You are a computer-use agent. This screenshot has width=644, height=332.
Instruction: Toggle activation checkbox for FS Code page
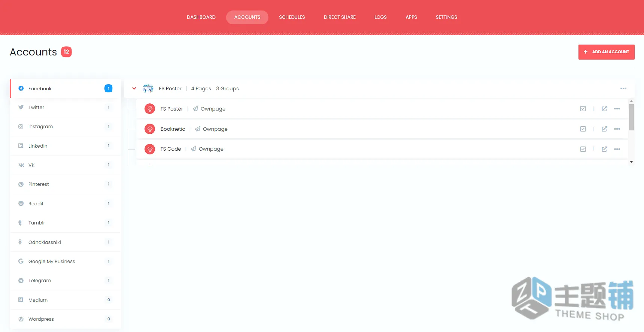click(x=583, y=149)
